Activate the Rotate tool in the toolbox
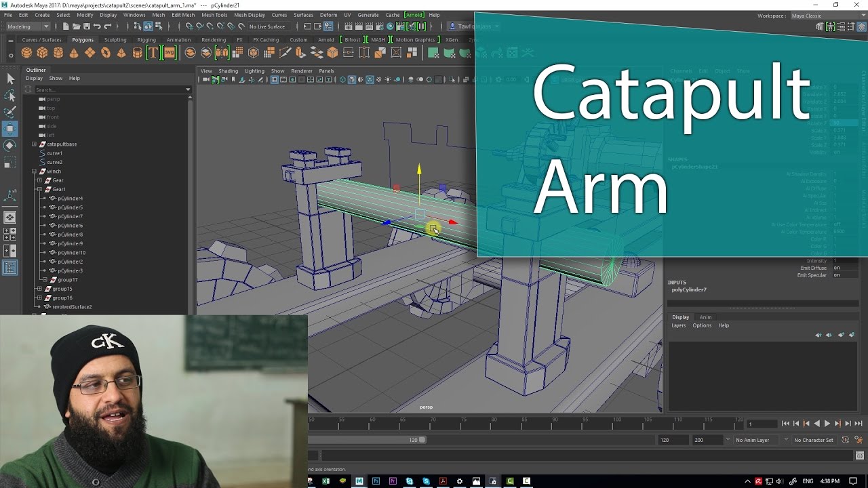The height and width of the screenshot is (488, 868). click(10, 145)
